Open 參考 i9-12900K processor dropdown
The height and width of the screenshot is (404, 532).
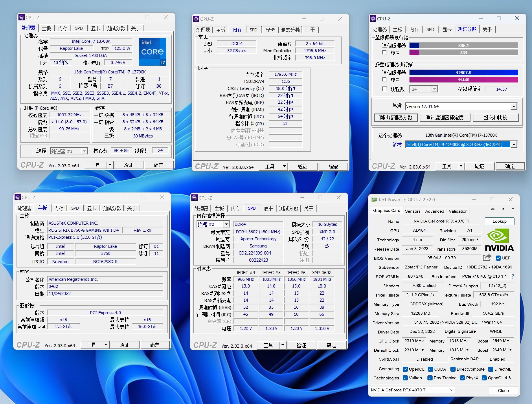[514, 144]
